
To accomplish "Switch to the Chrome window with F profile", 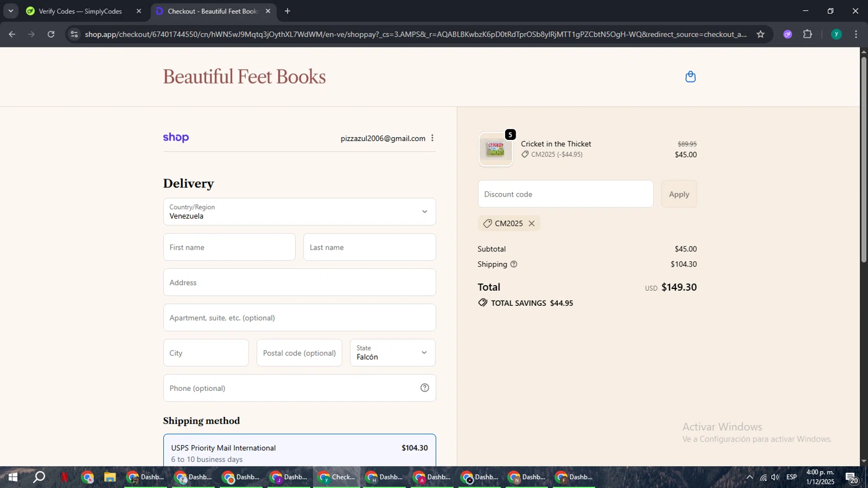I will [x=575, y=477].
